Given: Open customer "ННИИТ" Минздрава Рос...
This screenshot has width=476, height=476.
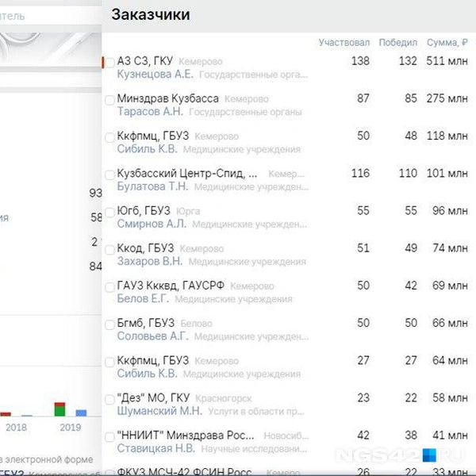Looking at the screenshot, I should [186, 436].
